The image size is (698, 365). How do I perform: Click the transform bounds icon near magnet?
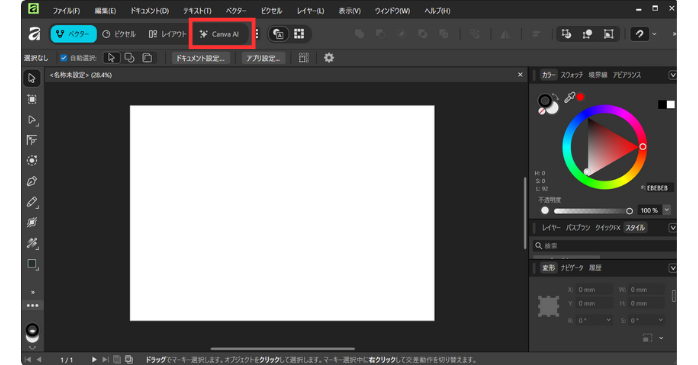(609, 34)
